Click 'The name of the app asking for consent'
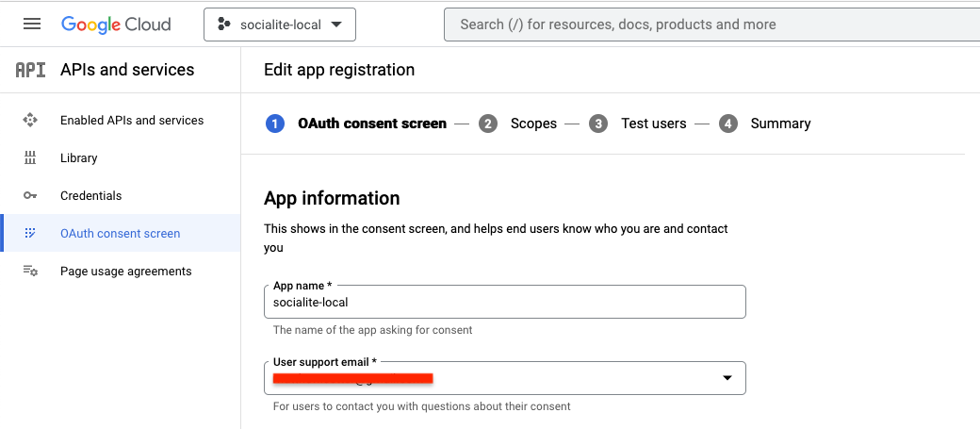980x429 pixels. (x=373, y=330)
